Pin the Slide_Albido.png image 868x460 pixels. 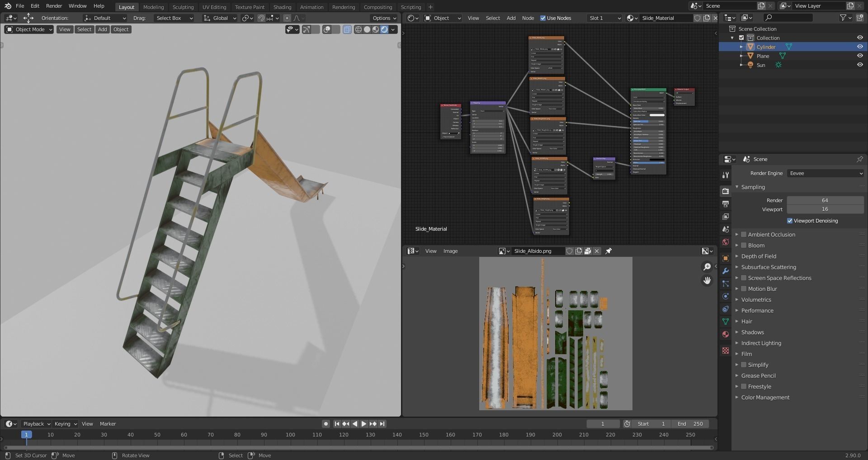pos(609,251)
